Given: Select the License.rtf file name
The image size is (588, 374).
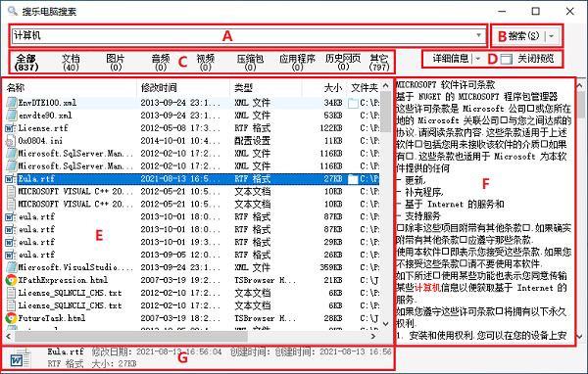Looking at the screenshot, I should (x=43, y=128).
